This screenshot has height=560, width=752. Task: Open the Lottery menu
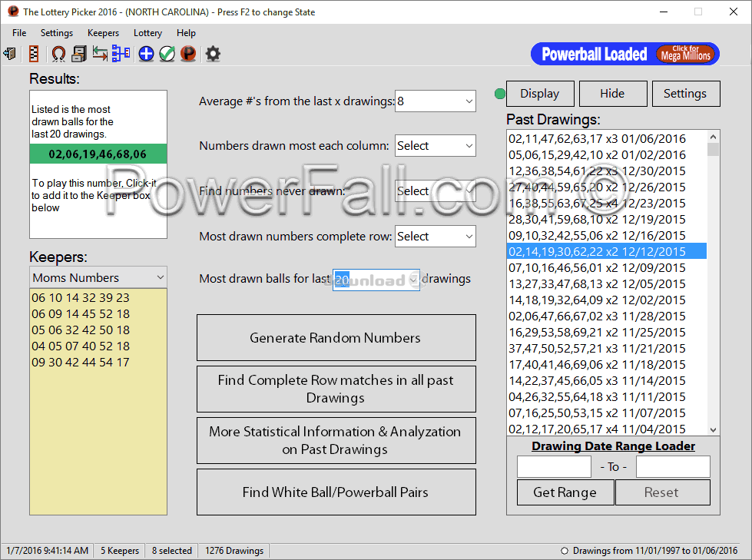click(147, 32)
